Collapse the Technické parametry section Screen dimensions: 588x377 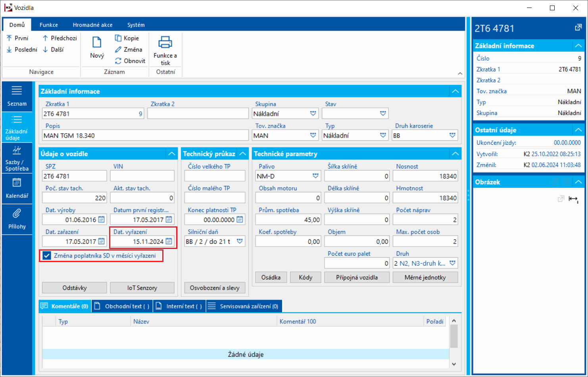click(455, 154)
